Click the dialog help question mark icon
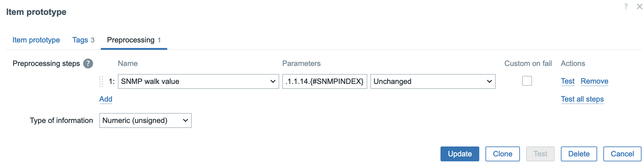This screenshot has width=644, height=166. coord(626,7)
